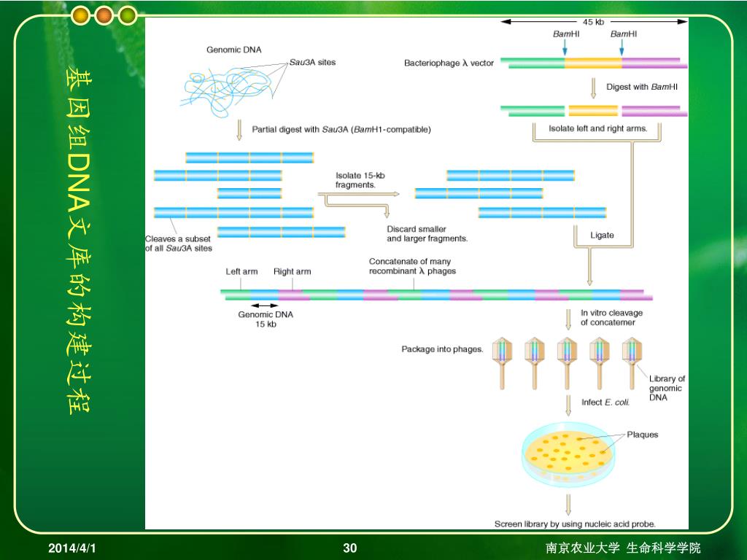Select the 'Digest with BamHI' step text

(642, 87)
